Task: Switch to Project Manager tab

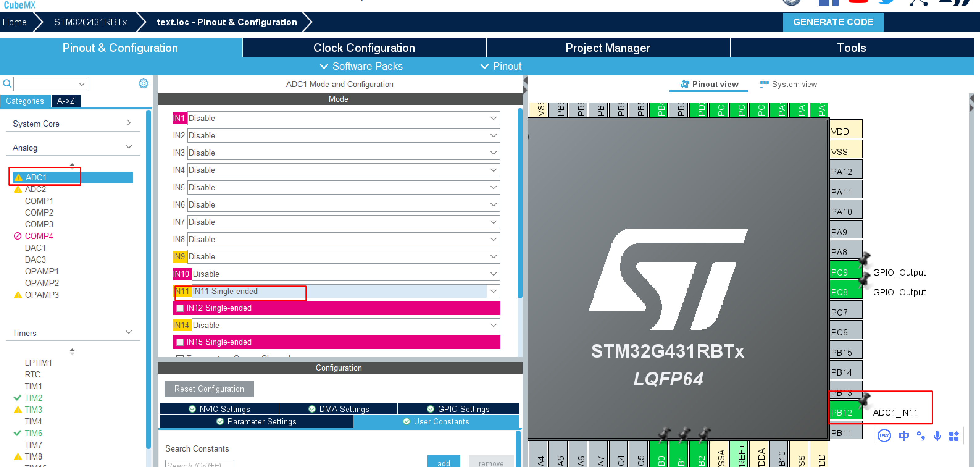Action: 608,48
